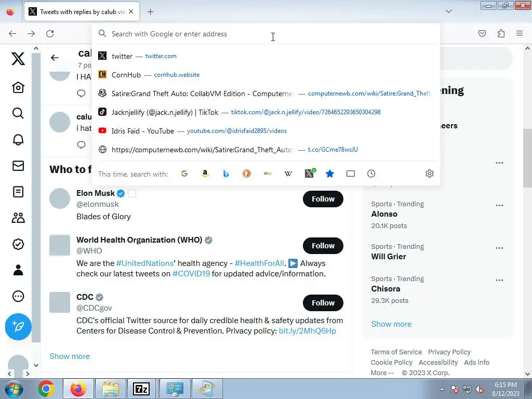Open the Cookie Policy link

[392, 362]
